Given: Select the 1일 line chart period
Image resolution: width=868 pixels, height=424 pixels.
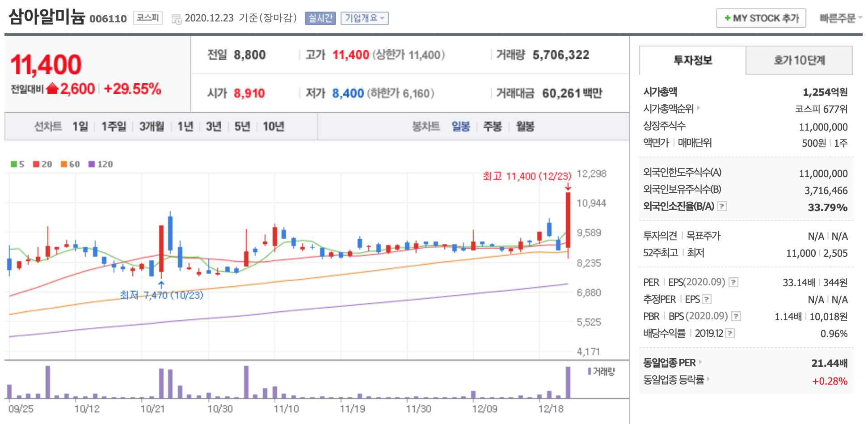Looking at the screenshot, I should coord(80,127).
